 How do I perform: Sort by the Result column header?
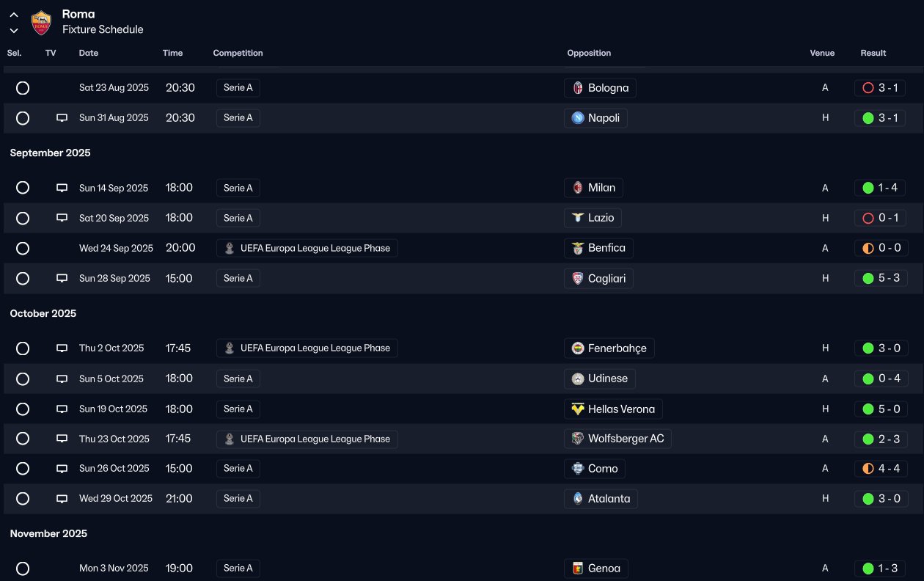click(x=873, y=53)
